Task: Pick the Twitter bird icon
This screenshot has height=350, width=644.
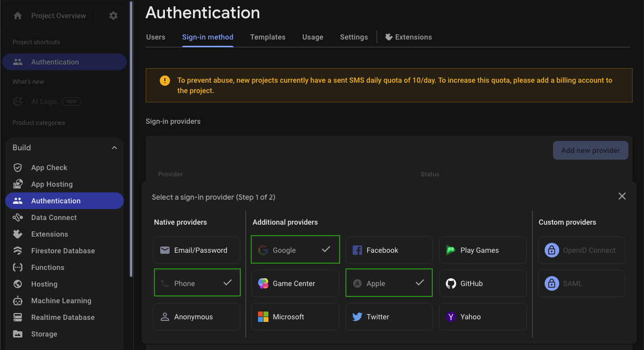Action: pyautogui.click(x=357, y=317)
